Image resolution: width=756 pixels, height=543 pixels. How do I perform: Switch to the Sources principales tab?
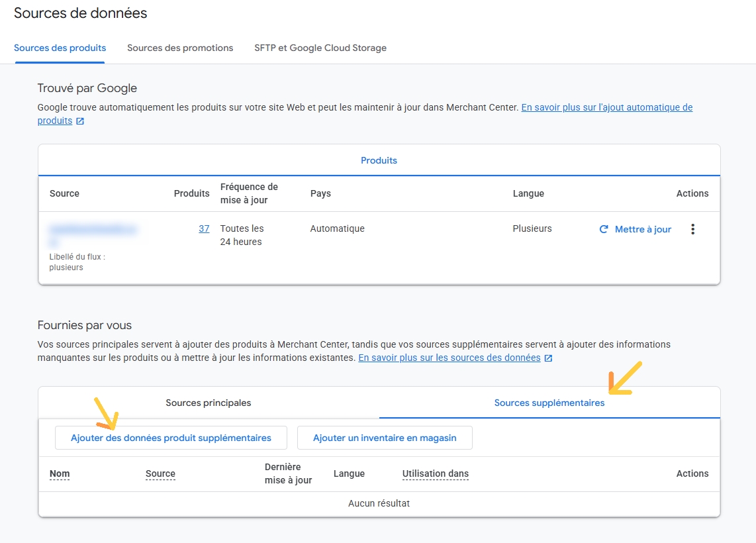(x=208, y=402)
